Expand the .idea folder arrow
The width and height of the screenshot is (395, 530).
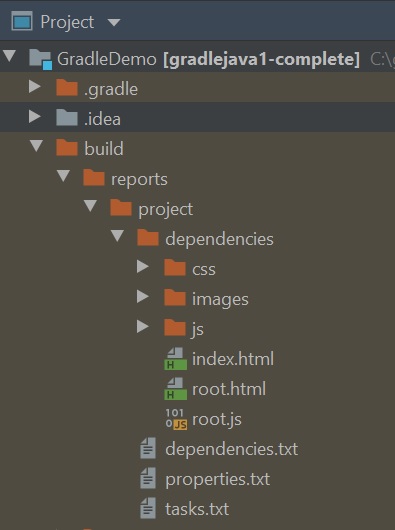point(35,116)
